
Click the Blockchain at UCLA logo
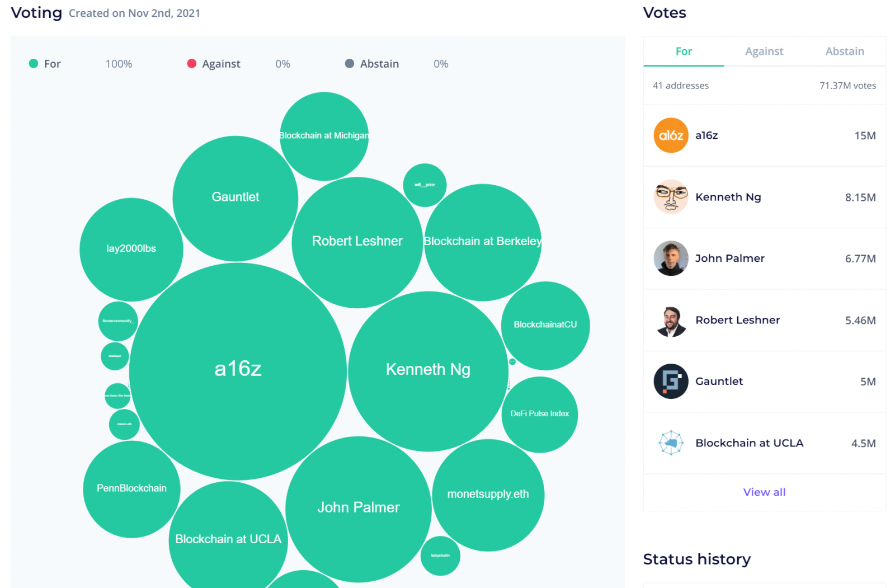coord(671,443)
